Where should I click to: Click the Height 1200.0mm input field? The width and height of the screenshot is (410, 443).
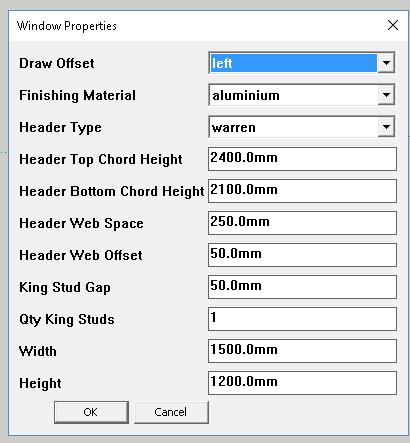click(302, 383)
